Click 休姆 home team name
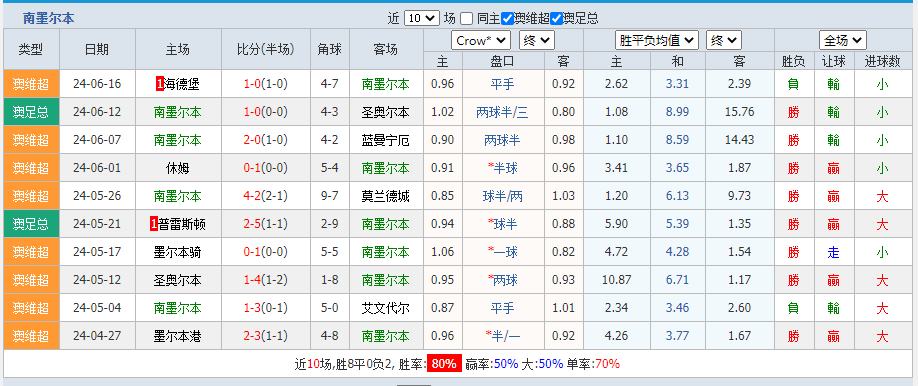This screenshot has width=918, height=386. (178, 168)
